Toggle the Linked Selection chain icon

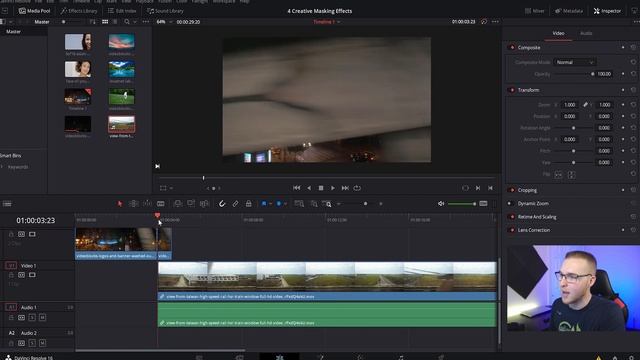point(236,204)
